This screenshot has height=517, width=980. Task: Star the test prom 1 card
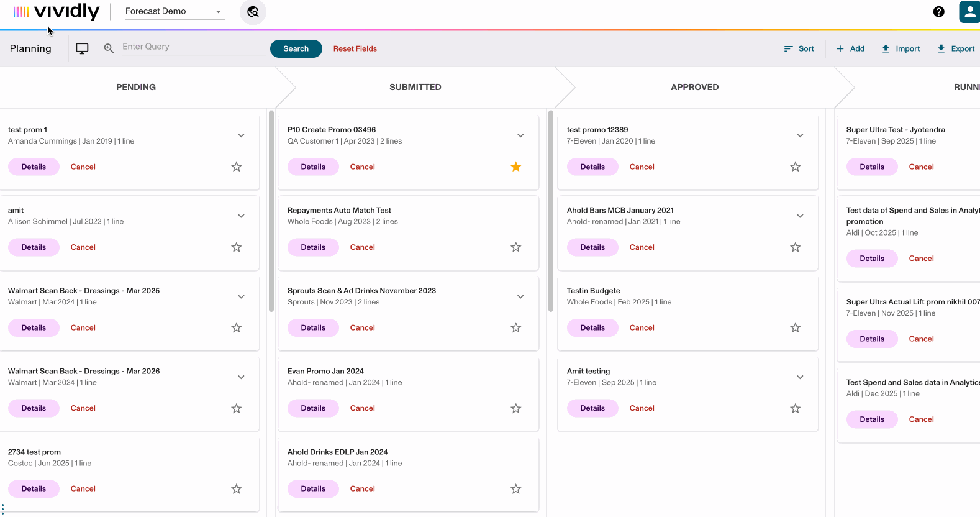[x=237, y=167]
